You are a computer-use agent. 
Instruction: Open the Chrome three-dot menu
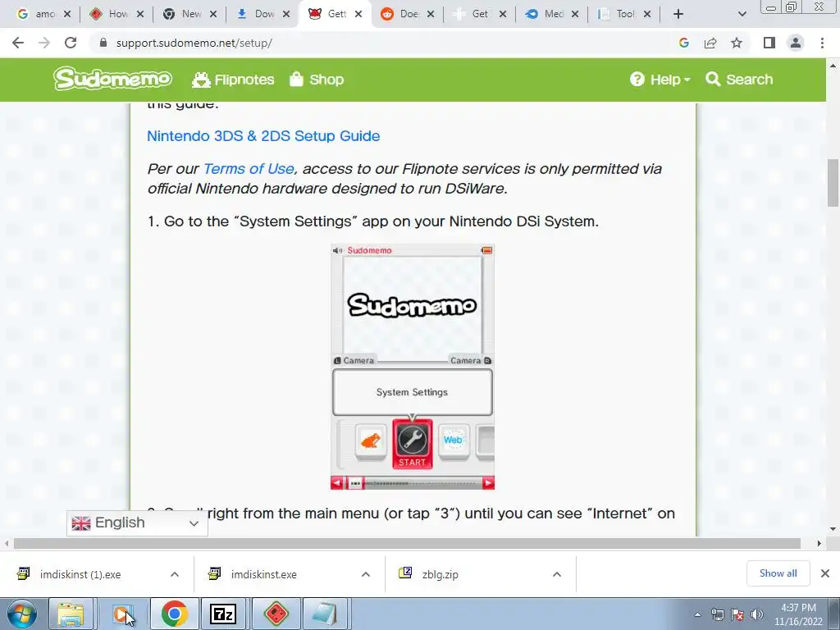pyautogui.click(x=822, y=43)
